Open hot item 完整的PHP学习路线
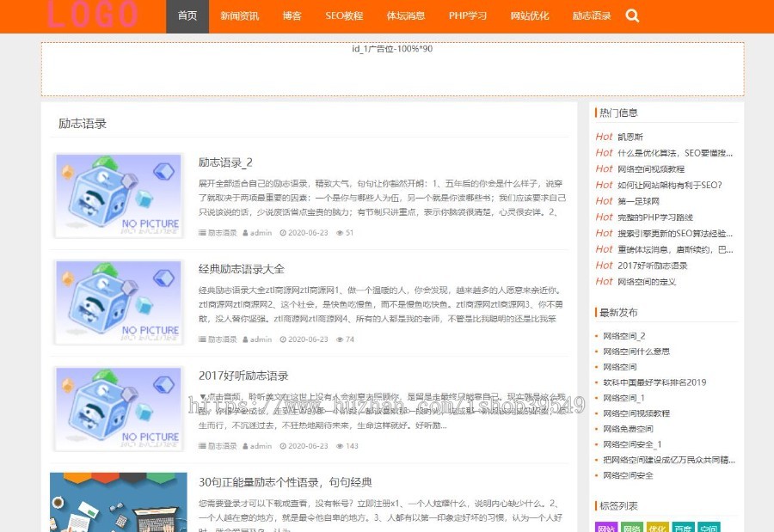The image size is (774, 532). (655, 217)
